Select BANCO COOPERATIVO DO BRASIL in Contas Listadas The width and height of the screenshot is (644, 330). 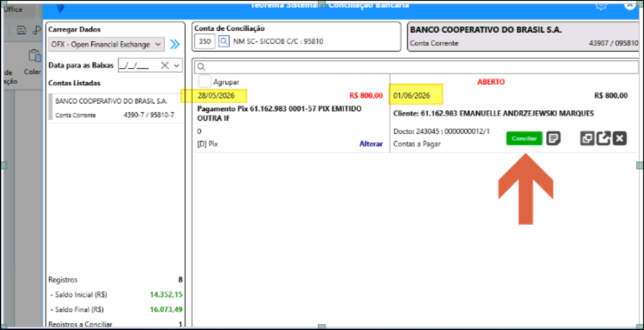click(114, 108)
